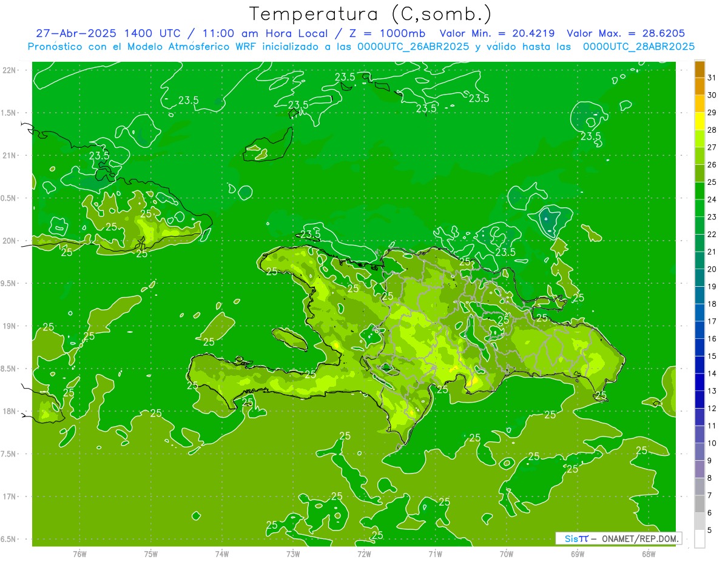
Task: Click the "SisTT – ONAMET/REP.DOM." credit label
Action: [x=618, y=538]
